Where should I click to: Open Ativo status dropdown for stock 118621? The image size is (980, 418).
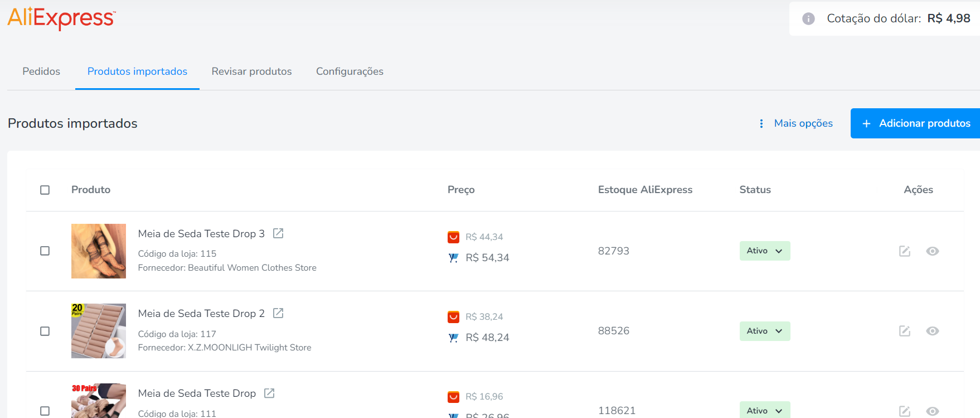[765, 410]
